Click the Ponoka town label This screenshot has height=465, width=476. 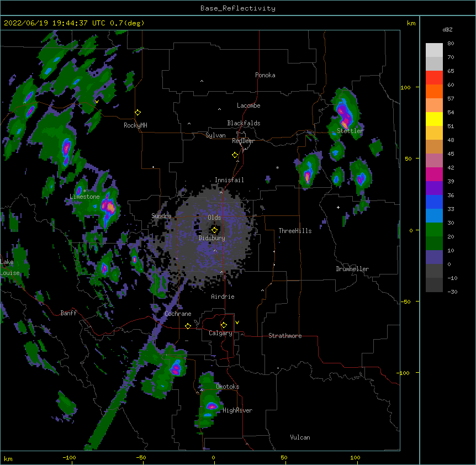point(265,75)
